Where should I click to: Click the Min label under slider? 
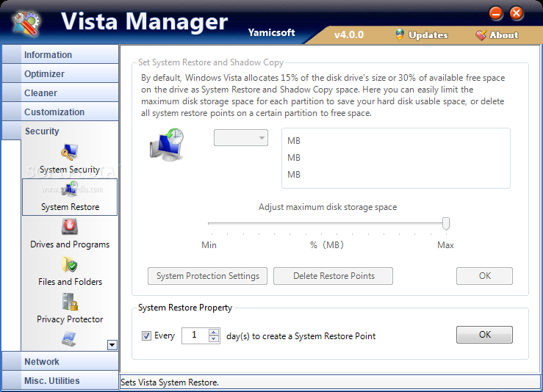point(209,245)
